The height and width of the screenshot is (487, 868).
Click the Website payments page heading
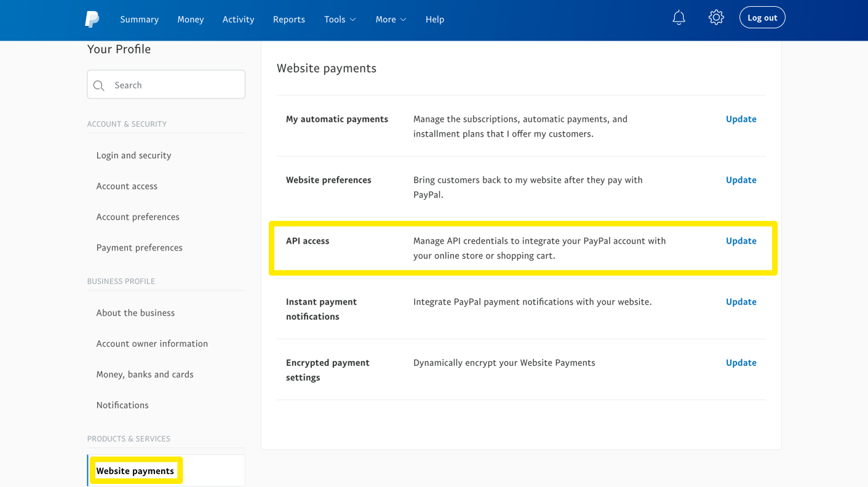(x=327, y=68)
